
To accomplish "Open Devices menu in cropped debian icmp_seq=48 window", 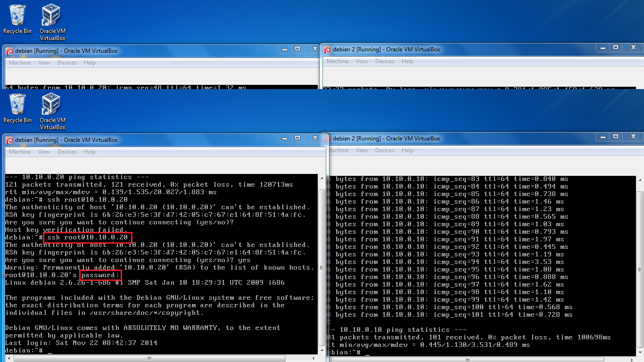I will pyautogui.click(x=67, y=63).
